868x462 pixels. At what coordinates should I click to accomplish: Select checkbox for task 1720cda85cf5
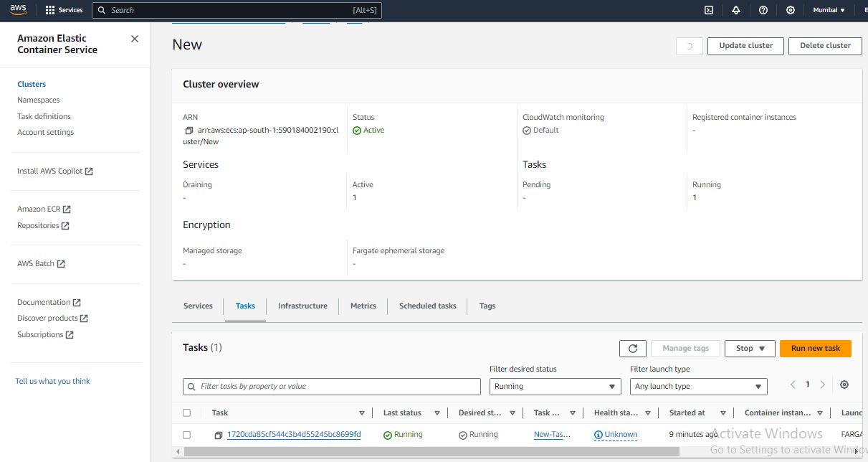pos(187,435)
